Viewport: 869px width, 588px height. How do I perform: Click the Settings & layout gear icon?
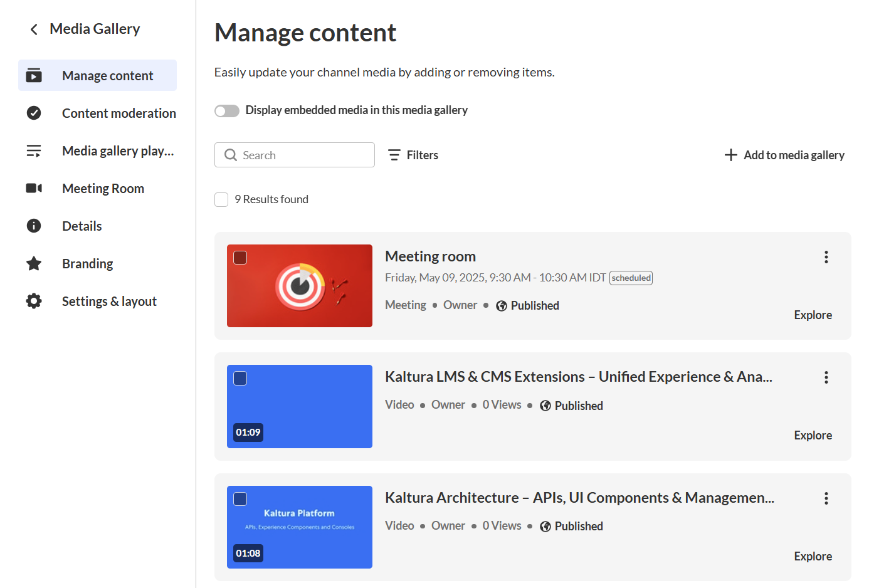(34, 301)
